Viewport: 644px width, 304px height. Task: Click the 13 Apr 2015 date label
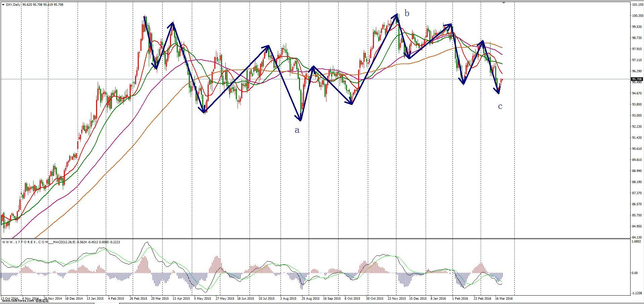click(181, 298)
